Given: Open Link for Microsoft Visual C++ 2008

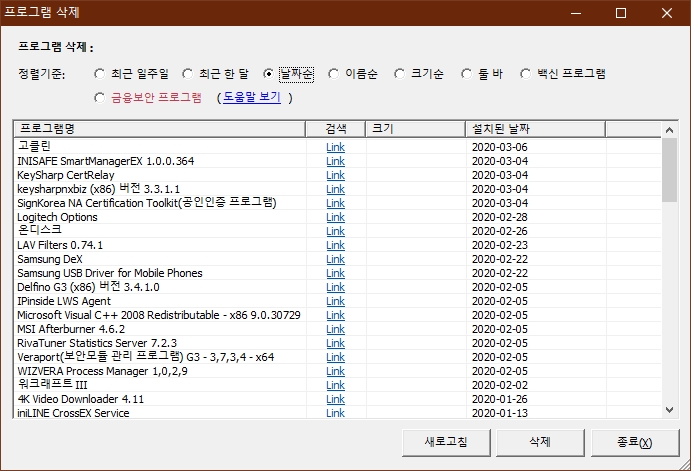Looking at the screenshot, I should pos(335,315).
